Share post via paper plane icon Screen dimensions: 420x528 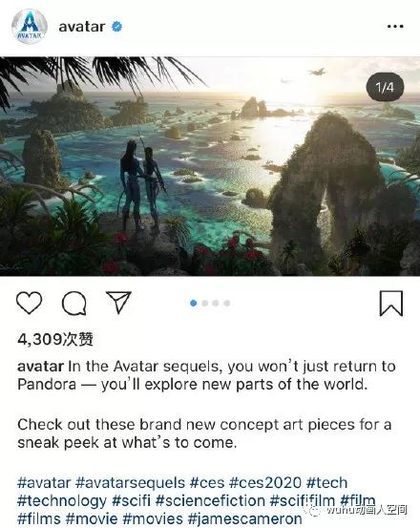[118, 302]
